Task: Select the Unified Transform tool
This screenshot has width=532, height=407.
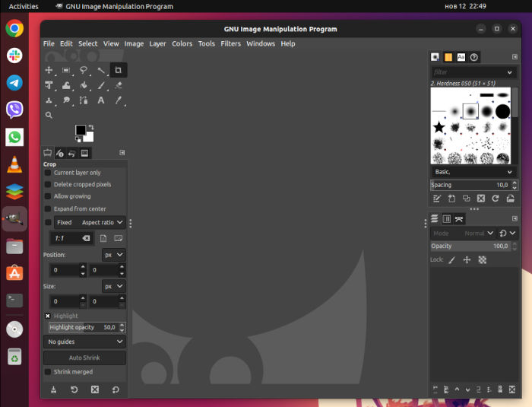Action: [x=49, y=85]
